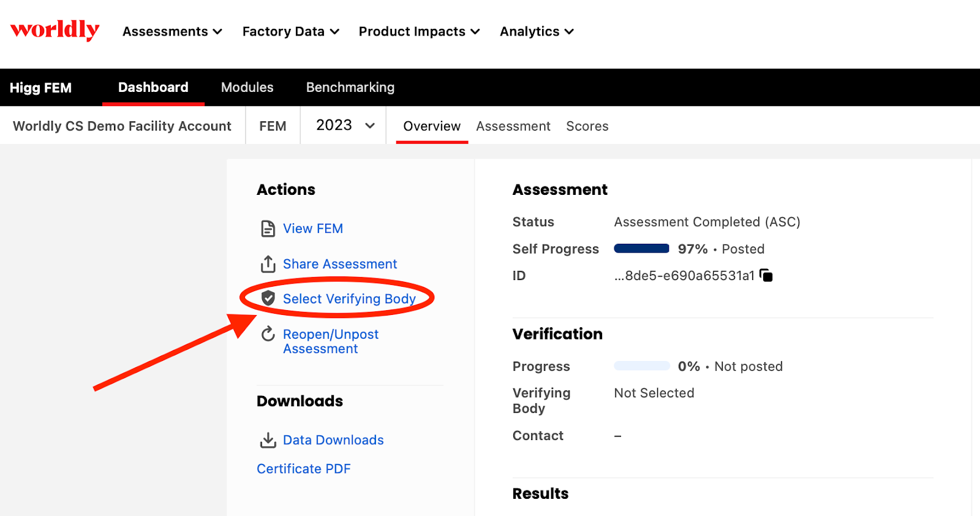
Task: Click the FEM breadcrumb label
Action: point(273,126)
